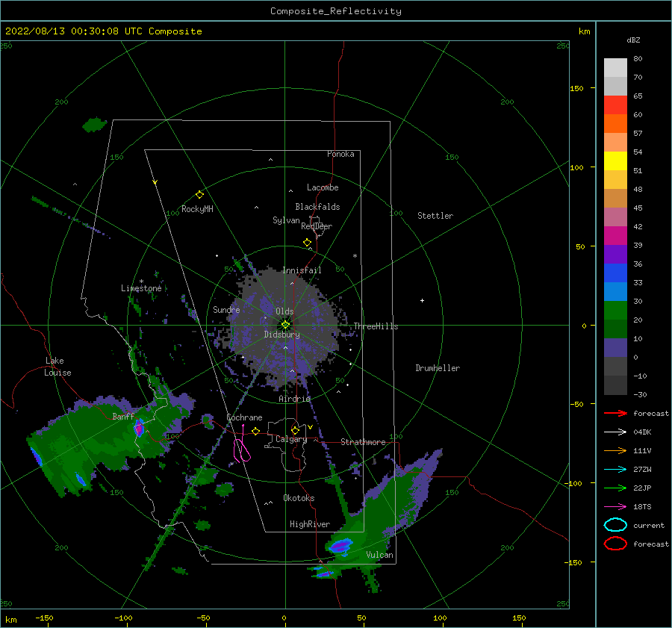The image size is (672, 628).
Task: Click the red 65 dBZ color swatch
Action: point(615,105)
